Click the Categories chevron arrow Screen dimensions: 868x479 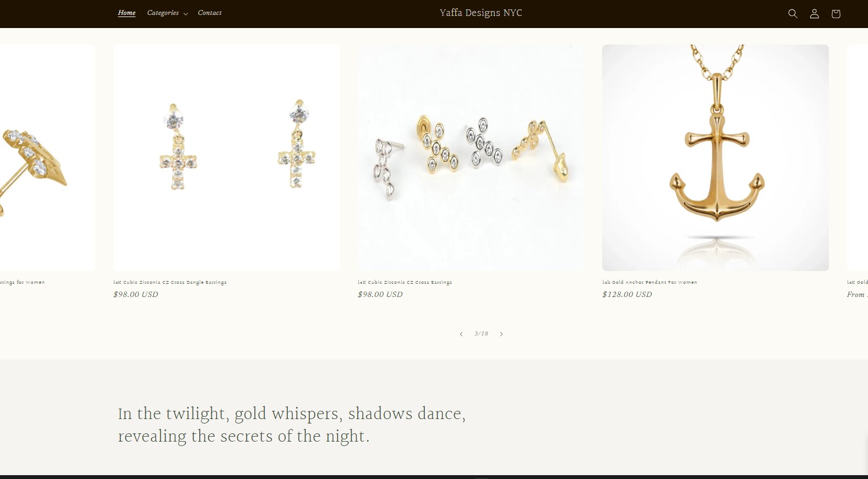click(x=185, y=14)
